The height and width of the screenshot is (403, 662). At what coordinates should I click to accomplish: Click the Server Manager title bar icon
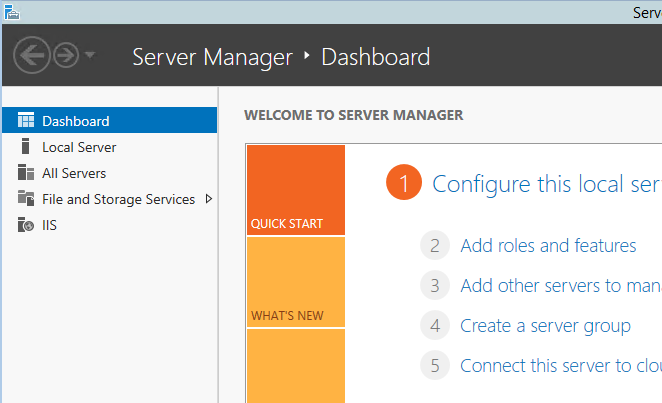tap(11, 12)
